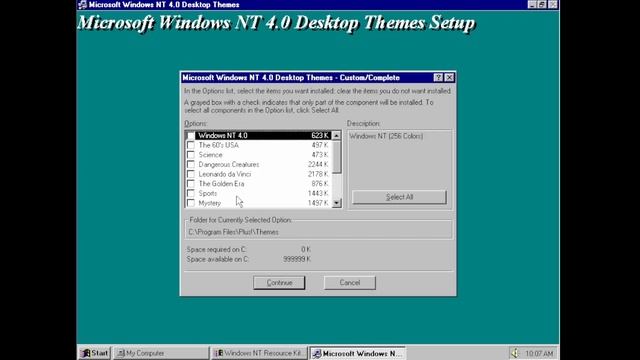
Task: Check the Sports theme checkbox
Action: (x=191, y=193)
